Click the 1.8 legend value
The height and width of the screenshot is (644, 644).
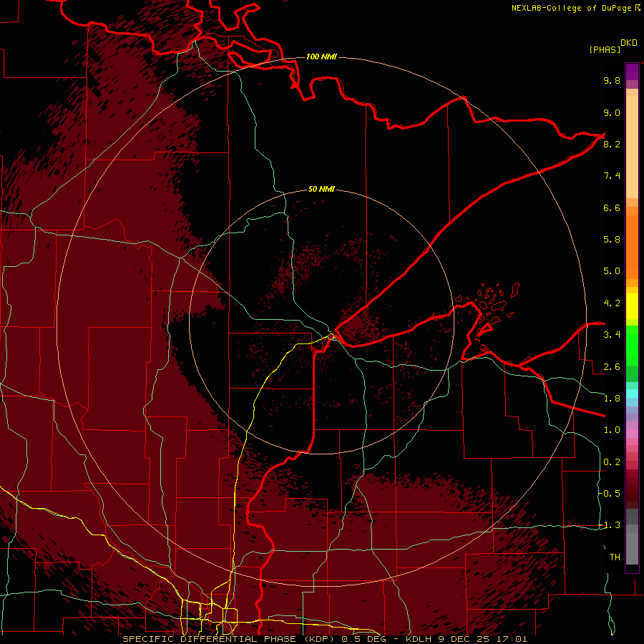tap(612, 399)
